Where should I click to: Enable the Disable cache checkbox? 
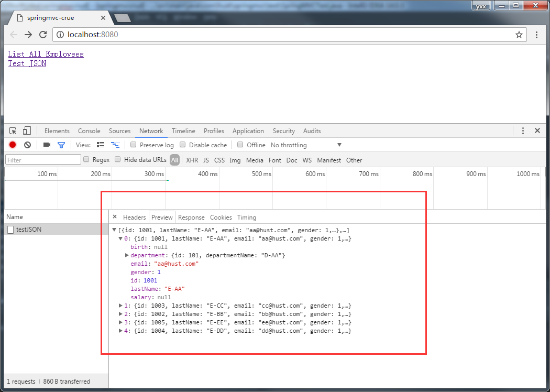182,144
